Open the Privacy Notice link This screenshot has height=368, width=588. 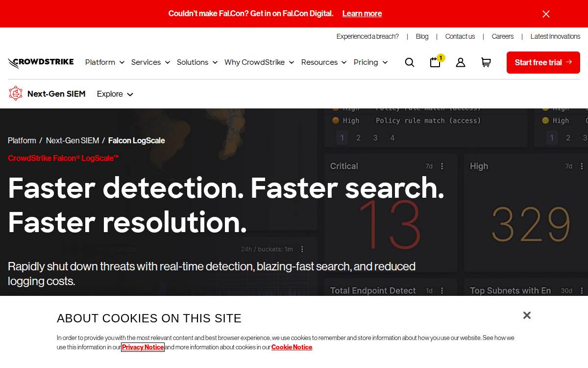click(x=143, y=347)
